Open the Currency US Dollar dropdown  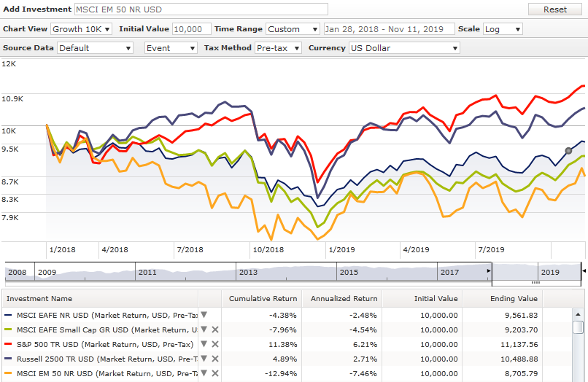404,48
